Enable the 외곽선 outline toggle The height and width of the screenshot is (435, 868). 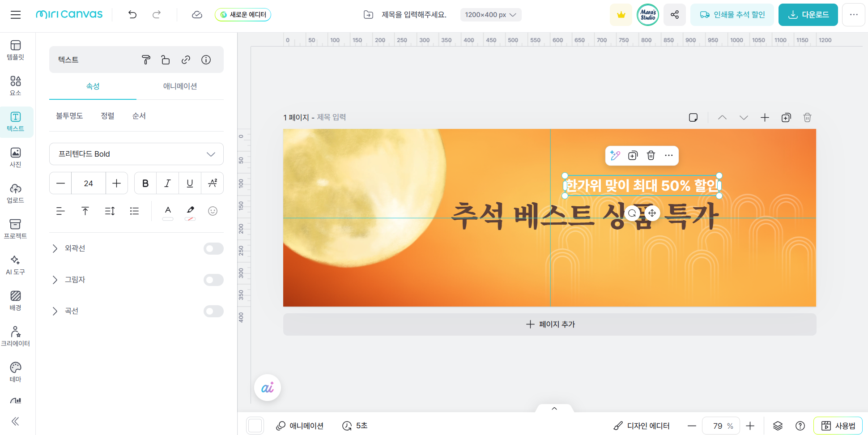coord(213,248)
